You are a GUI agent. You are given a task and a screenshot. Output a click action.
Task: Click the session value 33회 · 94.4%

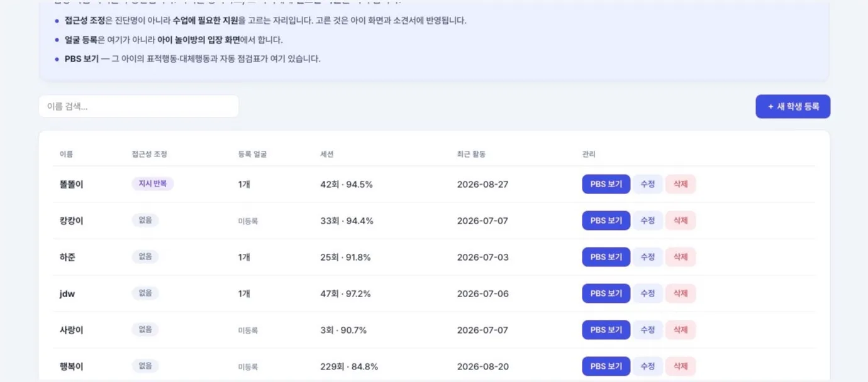point(347,221)
